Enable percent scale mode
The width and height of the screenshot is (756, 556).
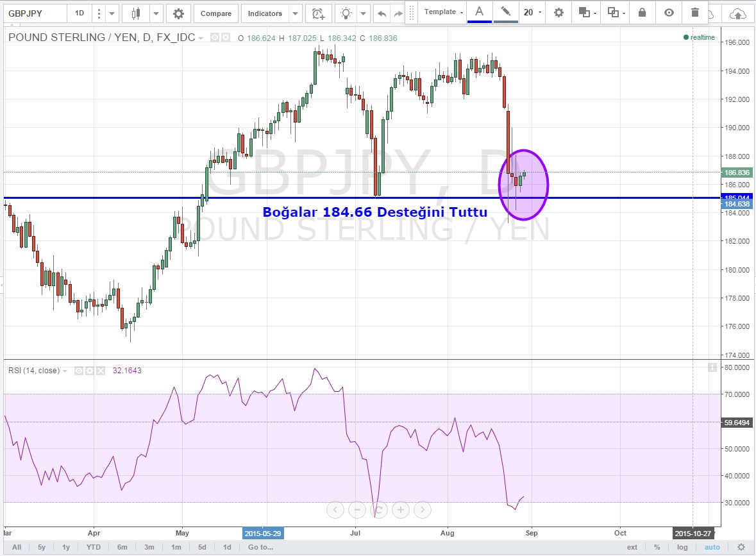[657, 547]
